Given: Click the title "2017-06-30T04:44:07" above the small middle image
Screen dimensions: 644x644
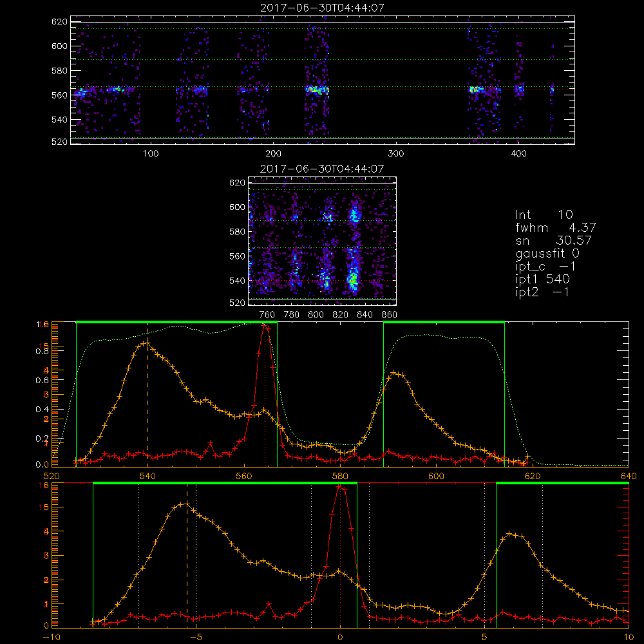Looking at the screenshot, I should pos(322,169).
